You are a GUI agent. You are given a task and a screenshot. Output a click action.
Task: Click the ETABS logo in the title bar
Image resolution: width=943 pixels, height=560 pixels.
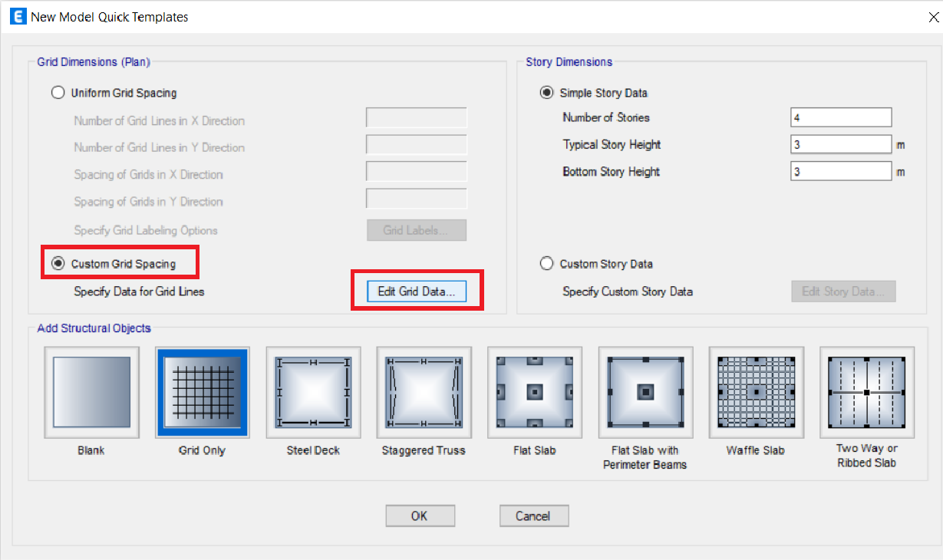pyautogui.click(x=17, y=15)
